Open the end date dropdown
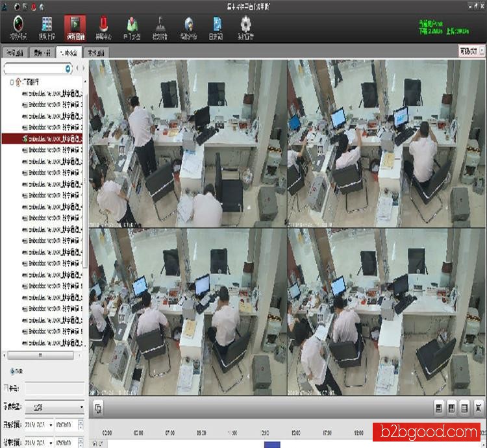 (51, 442)
